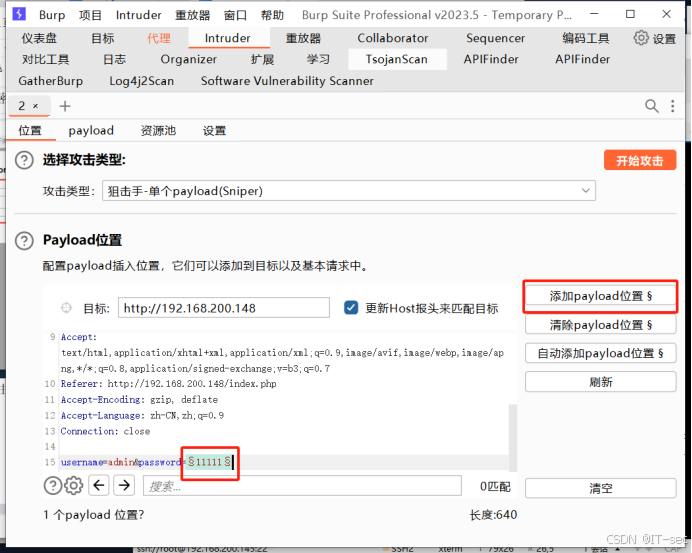Viewport: 692px width, 553px height.
Task: Switch to the 编码工具 tab
Action: click(x=585, y=38)
